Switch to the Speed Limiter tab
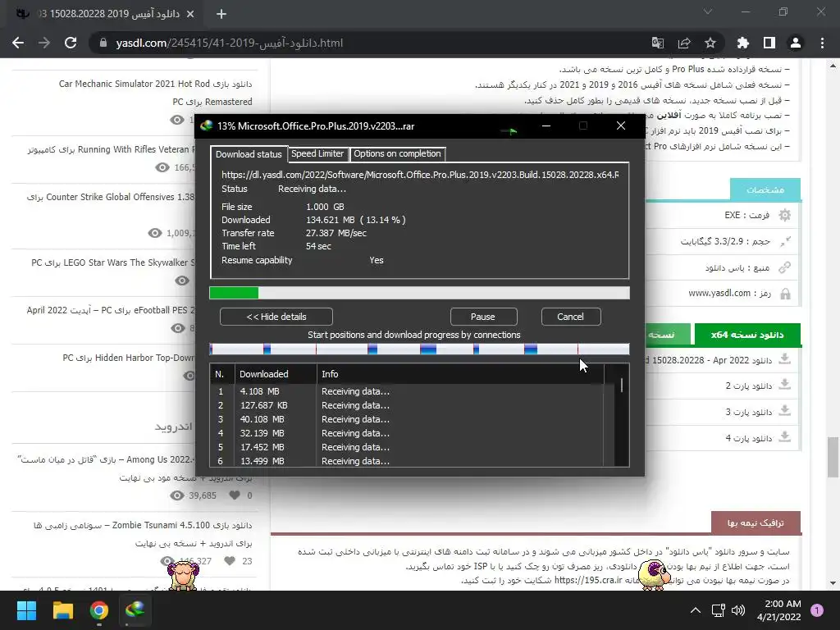The image size is (840, 630). click(x=317, y=153)
